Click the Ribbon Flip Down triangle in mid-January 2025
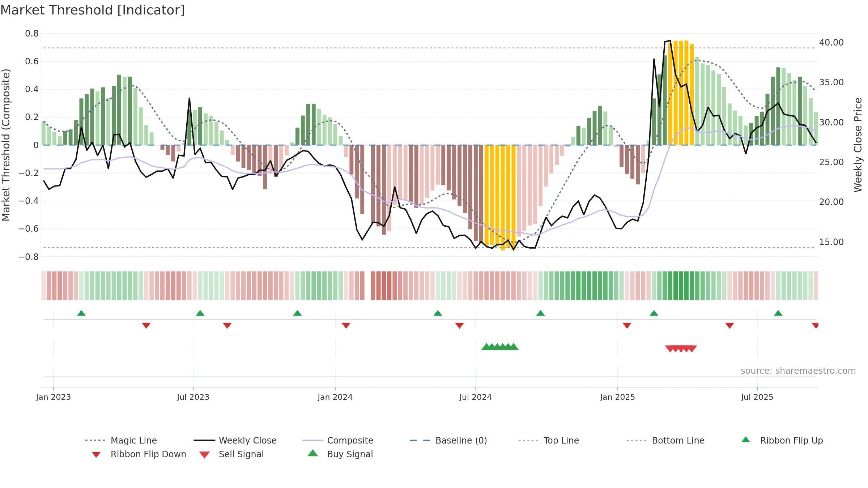This screenshot has height=488, width=868. click(627, 326)
